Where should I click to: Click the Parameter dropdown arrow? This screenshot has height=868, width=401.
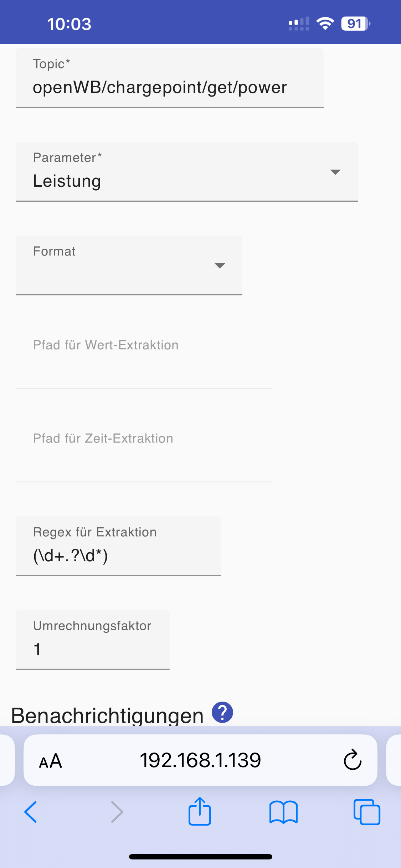[335, 172]
